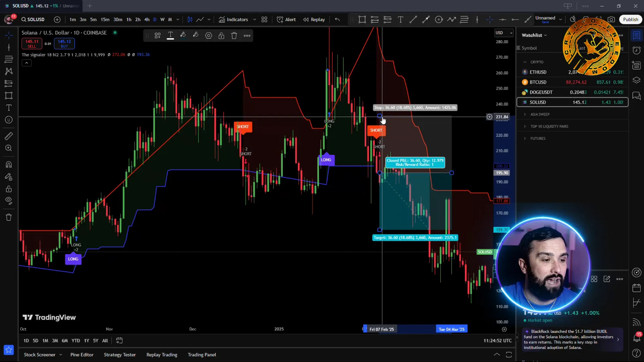Open the Fibonacci tools in left sidebar
The height and width of the screenshot is (362, 644).
9,59
